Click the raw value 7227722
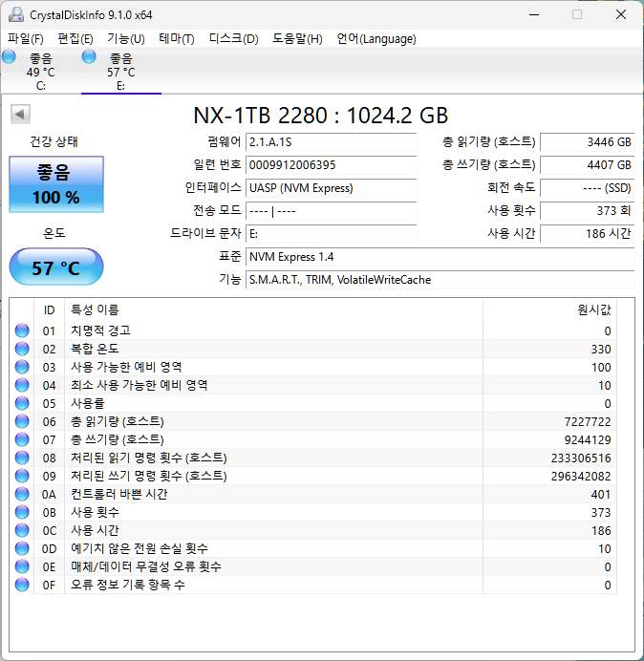 point(588,421)
